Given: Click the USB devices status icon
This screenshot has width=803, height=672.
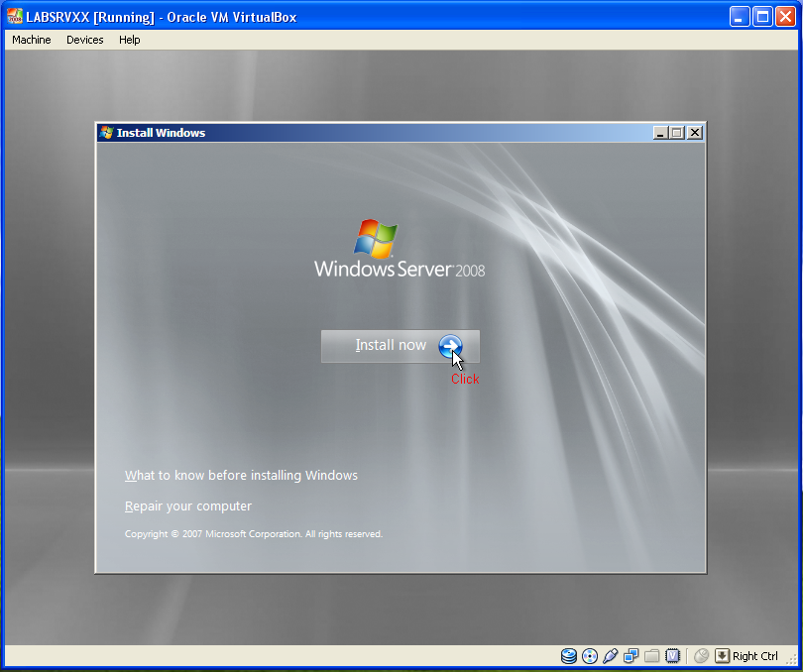Looking at the screenshot, I should 610,655.
